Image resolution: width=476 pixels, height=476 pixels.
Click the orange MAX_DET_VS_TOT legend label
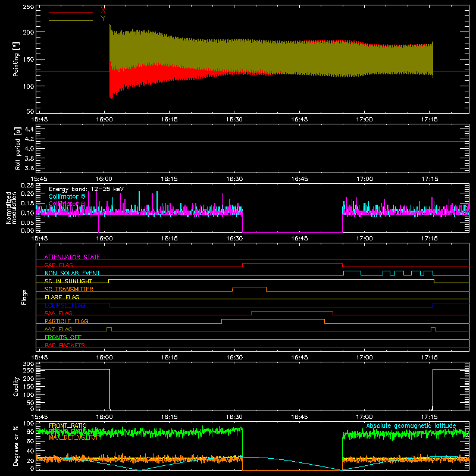tap(74, 437)
